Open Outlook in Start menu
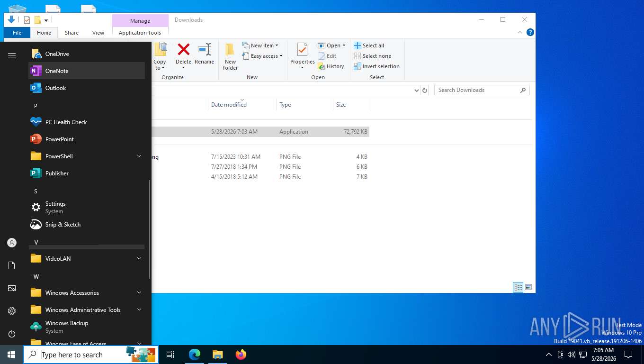644x364 pixels. (87, 88)
